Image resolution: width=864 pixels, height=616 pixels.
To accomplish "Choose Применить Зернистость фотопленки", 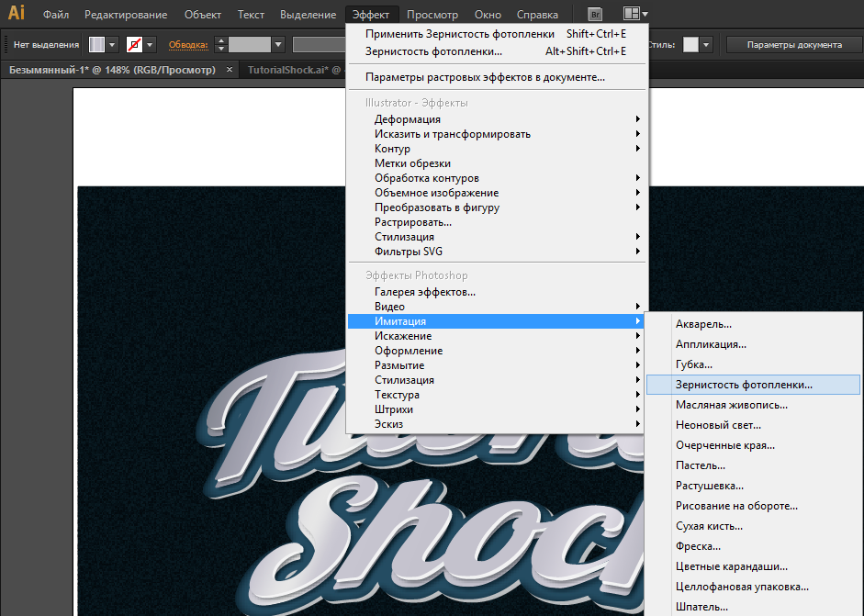I will (496, 34).
